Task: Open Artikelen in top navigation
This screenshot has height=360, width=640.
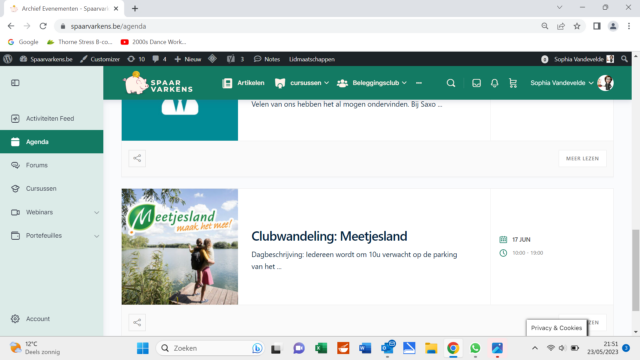Action: coord(243,83)
